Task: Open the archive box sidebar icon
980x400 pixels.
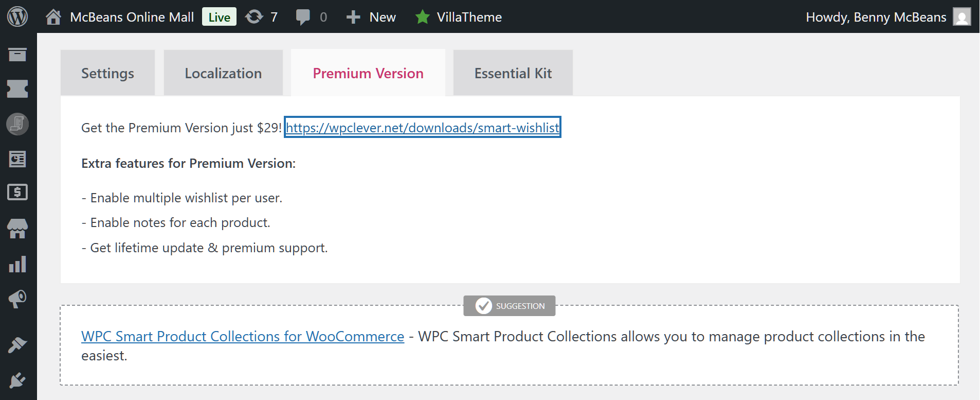Action: tap(17, 54)
